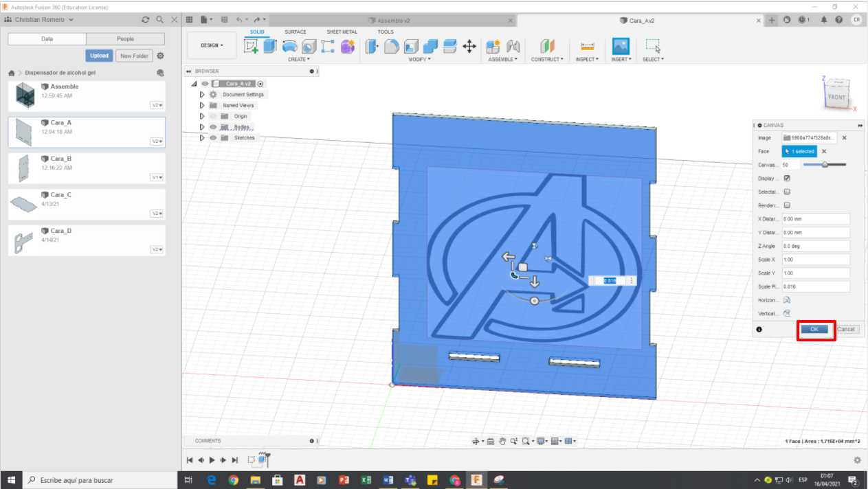The height and width of the screenshot is (489, 868).
Task: Open the Show Data Panel grid icon
Action: coord(190,20)
